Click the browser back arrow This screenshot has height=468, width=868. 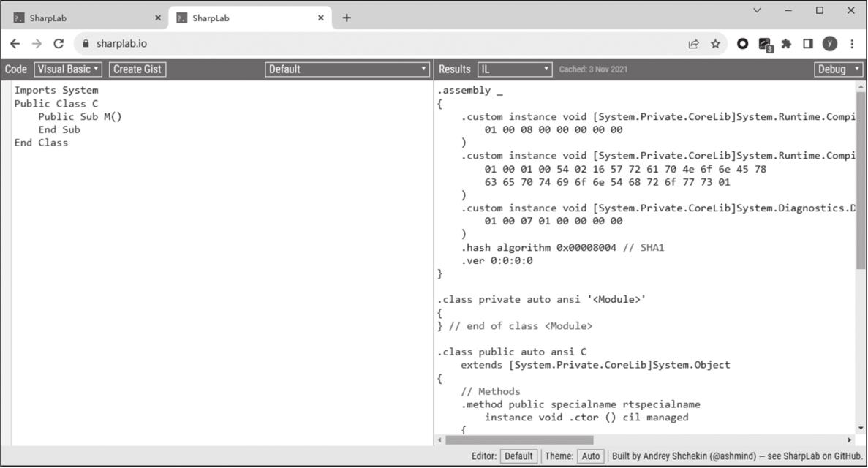click(15, 44)
